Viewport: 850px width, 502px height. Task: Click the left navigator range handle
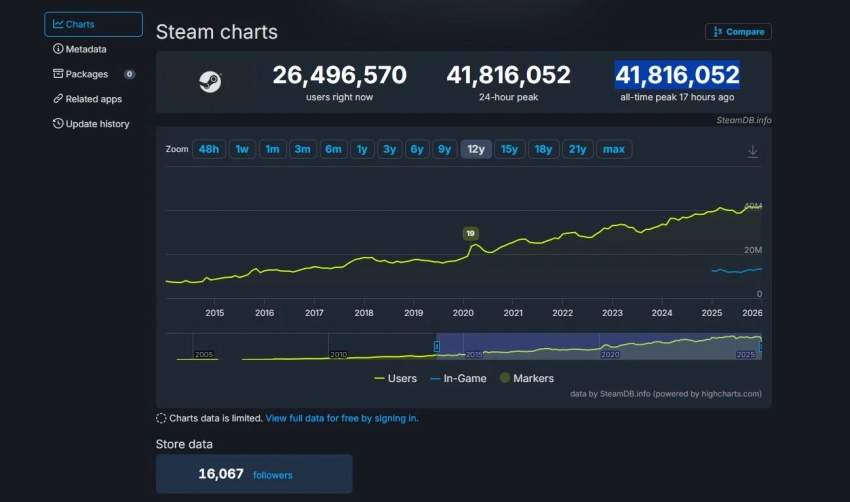click(x=436, y=346)
